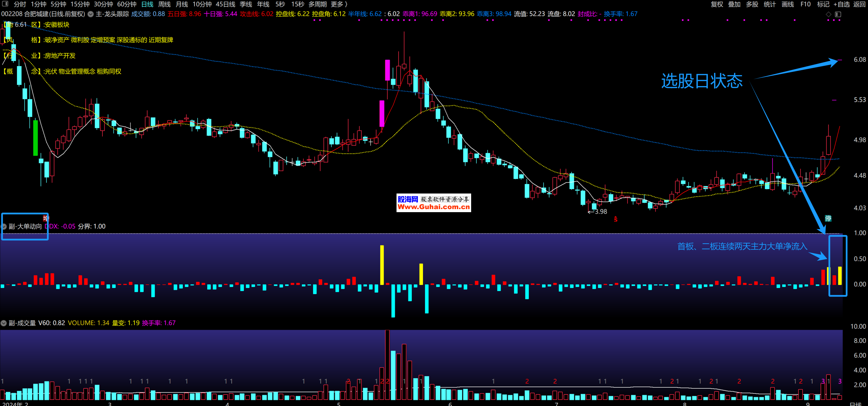Switch to 周线 period tab
This screenshot has width=868, height=406.
pos(164,4)
